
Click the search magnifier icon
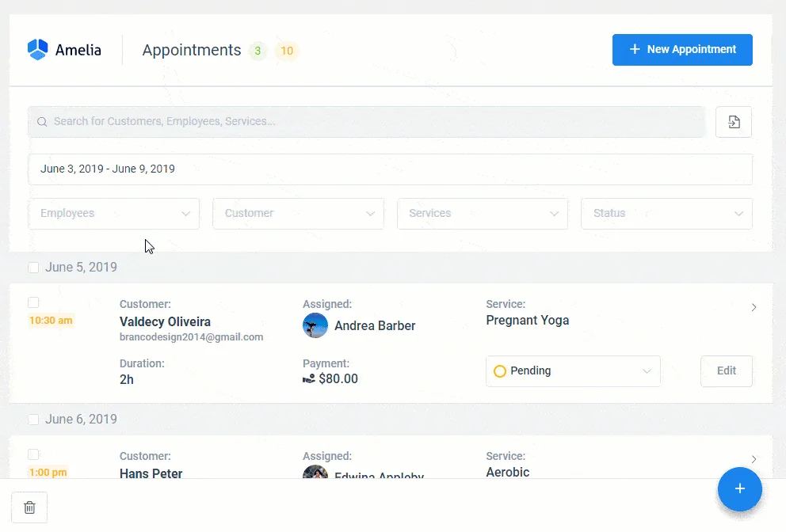(42, 122)
